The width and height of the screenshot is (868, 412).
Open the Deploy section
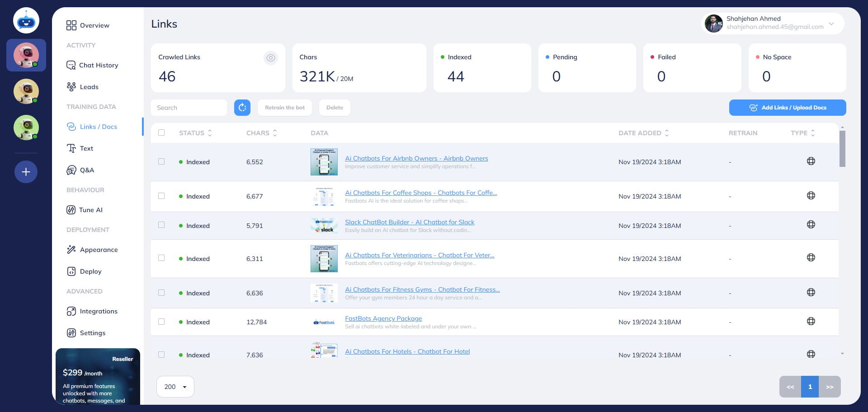(90, 271)
